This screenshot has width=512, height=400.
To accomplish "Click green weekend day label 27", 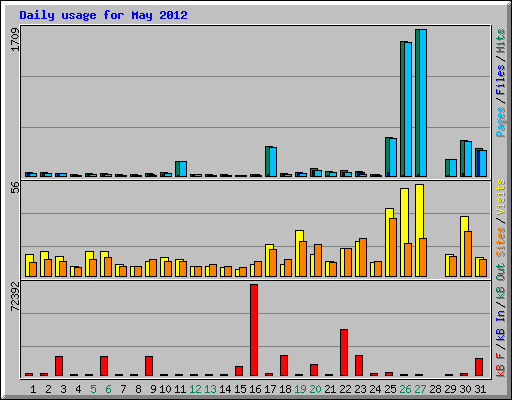I will pyautogui.click(x=420, y=389).
